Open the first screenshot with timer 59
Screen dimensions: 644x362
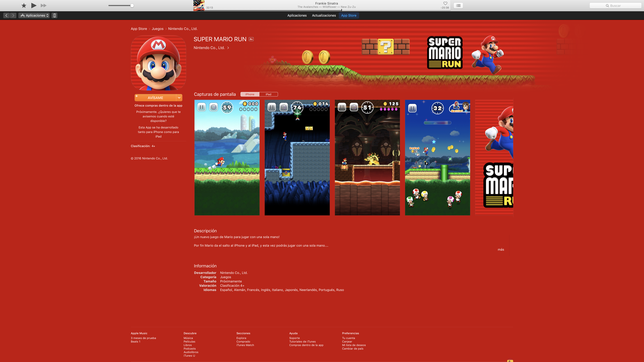click(x=227, y=158)
